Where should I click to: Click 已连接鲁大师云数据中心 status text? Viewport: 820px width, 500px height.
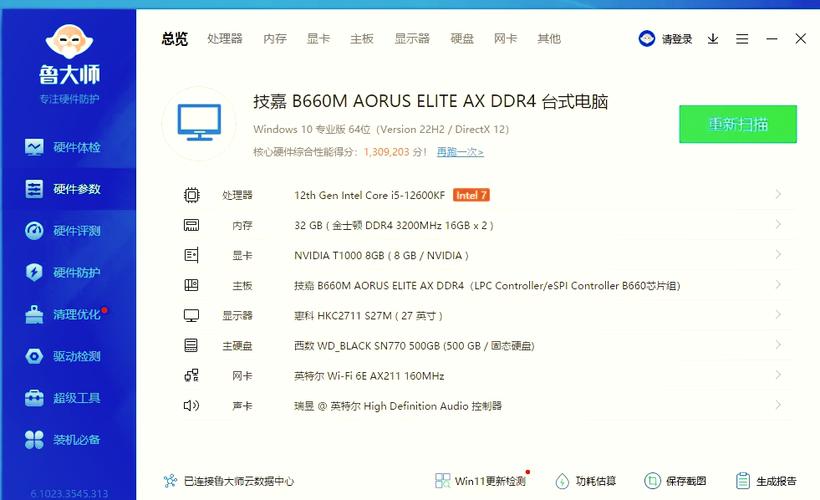(x=239, y=481)
